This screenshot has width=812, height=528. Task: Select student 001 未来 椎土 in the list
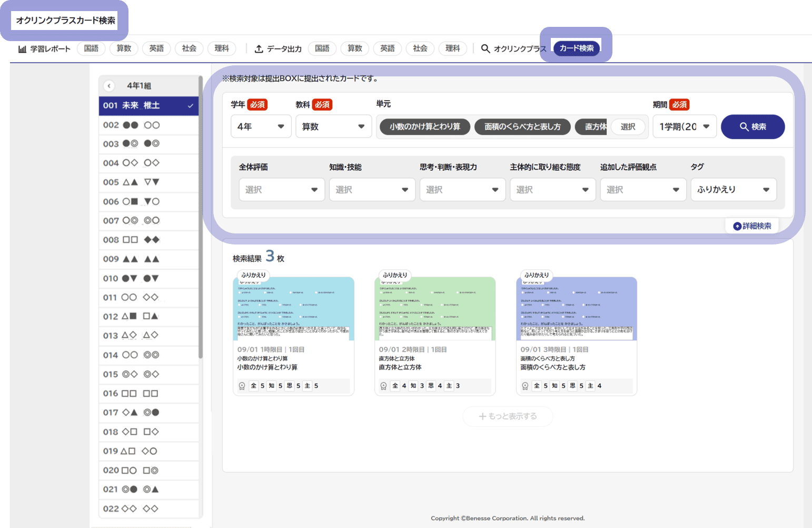[148, 105]
